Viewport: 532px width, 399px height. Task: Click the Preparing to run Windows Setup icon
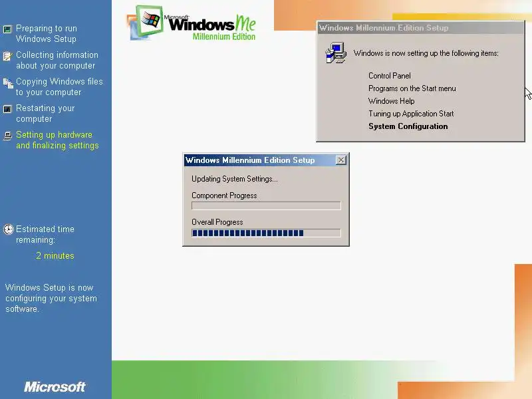coord(7,29)
